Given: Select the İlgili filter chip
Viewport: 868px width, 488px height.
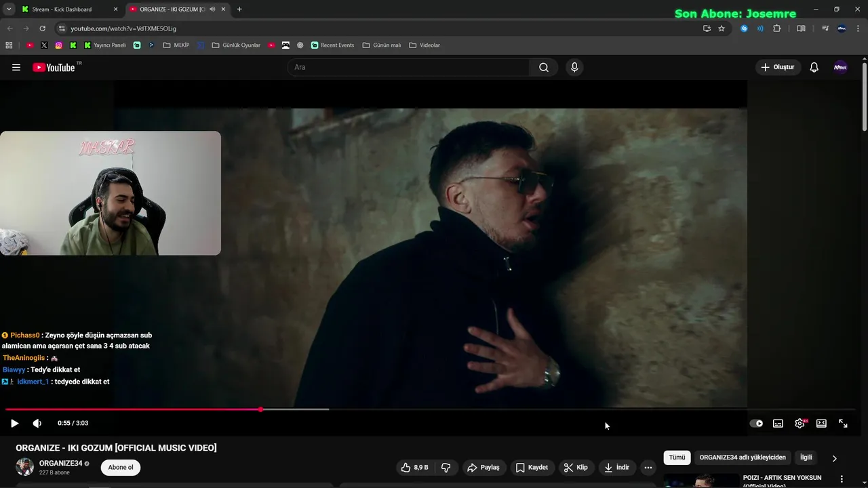Looking at the screenshot, I should [806, 457].
